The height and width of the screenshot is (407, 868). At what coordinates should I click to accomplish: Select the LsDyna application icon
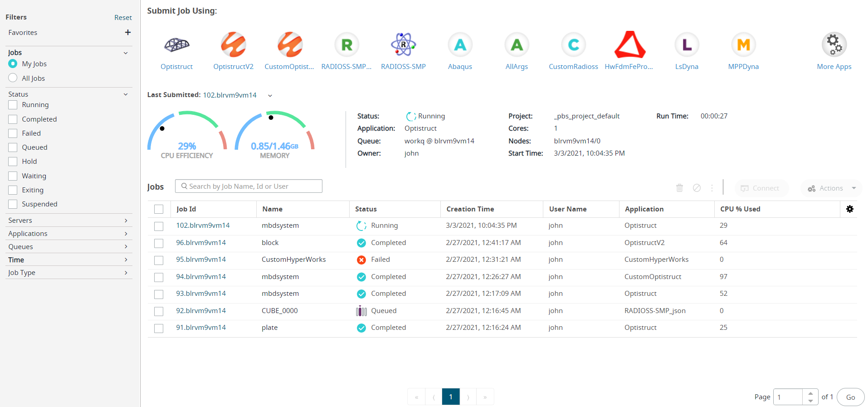687,45
